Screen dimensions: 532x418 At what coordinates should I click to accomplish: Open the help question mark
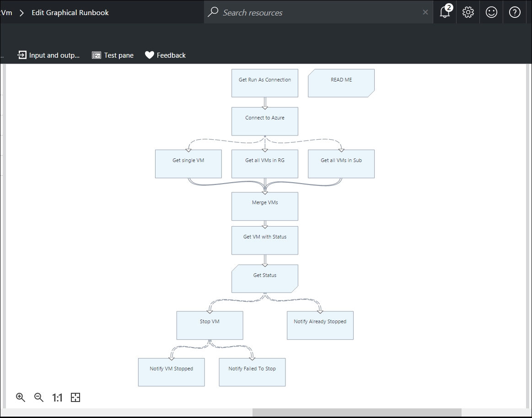tap(515, 12)
